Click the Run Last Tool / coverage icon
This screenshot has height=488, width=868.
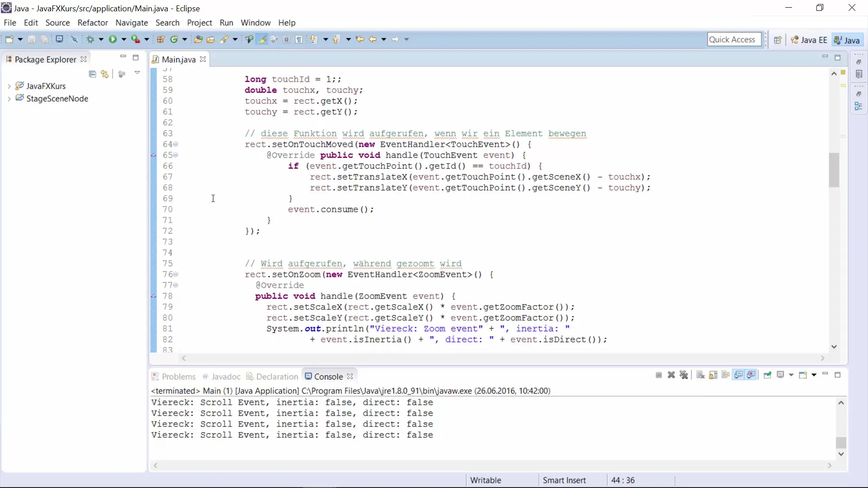(x=135, y=39)
